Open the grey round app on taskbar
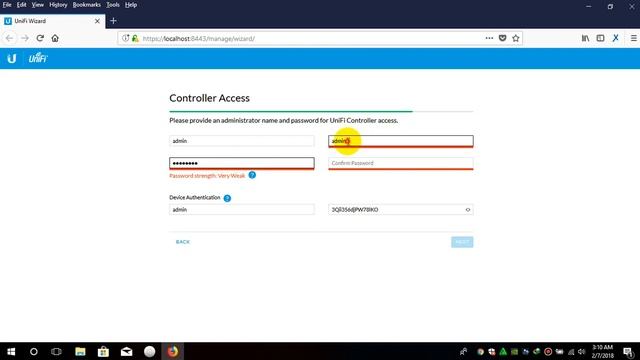The image size is (640, 360). (x=150, y=351)
